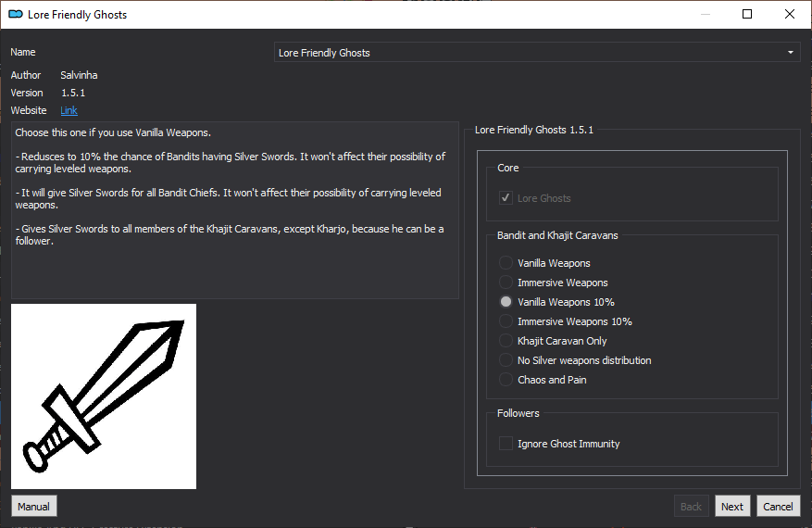Click the author name Salvinha

(79, 75)
